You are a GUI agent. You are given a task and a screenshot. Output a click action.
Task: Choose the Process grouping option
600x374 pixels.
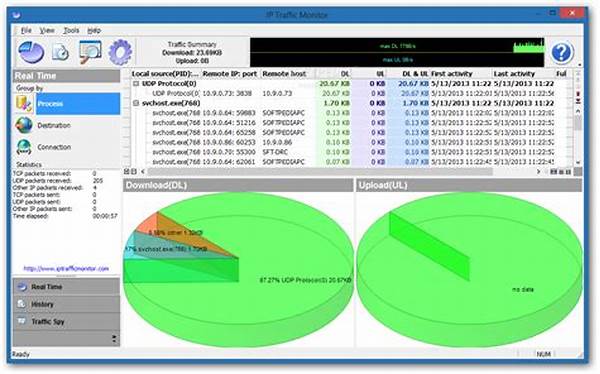pos(78,104)
